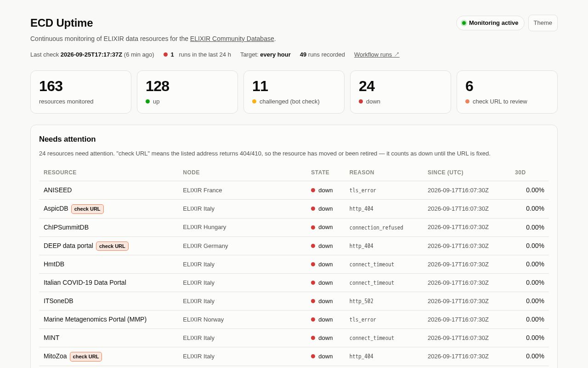588x368 pixels.
Task: Click the RESOURCE column header
Action: coord(60,172)
